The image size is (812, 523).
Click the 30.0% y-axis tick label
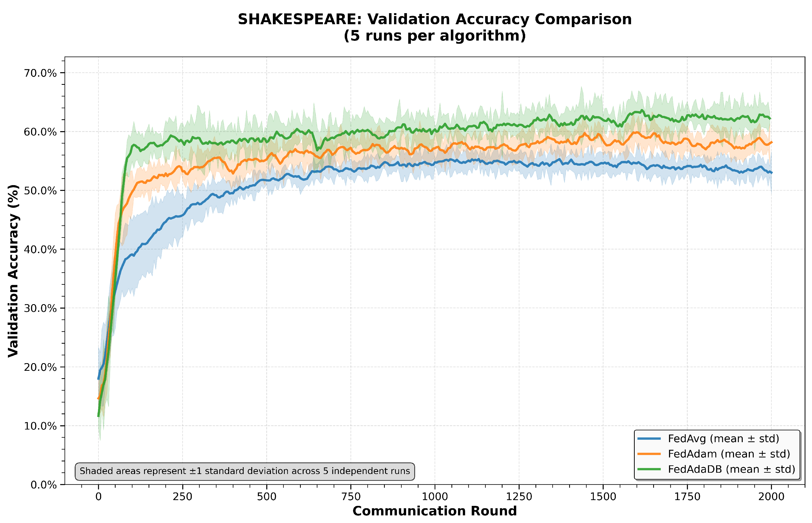tap(40, 308)
